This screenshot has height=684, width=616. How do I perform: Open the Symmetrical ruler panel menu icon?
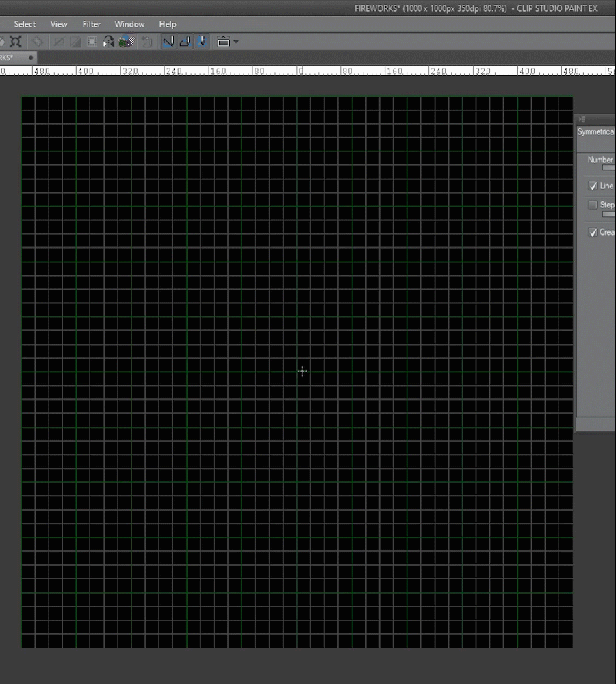tap(582, 119)
